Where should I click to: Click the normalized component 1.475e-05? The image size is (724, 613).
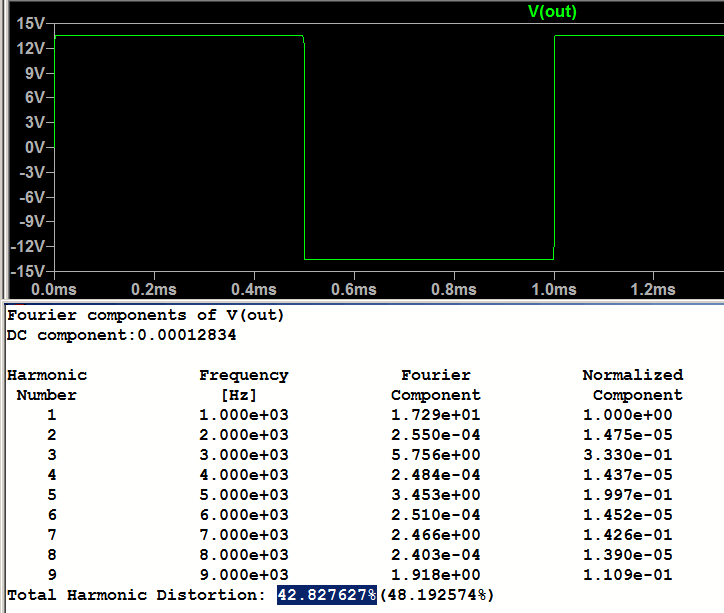click(x=628, y=435)
